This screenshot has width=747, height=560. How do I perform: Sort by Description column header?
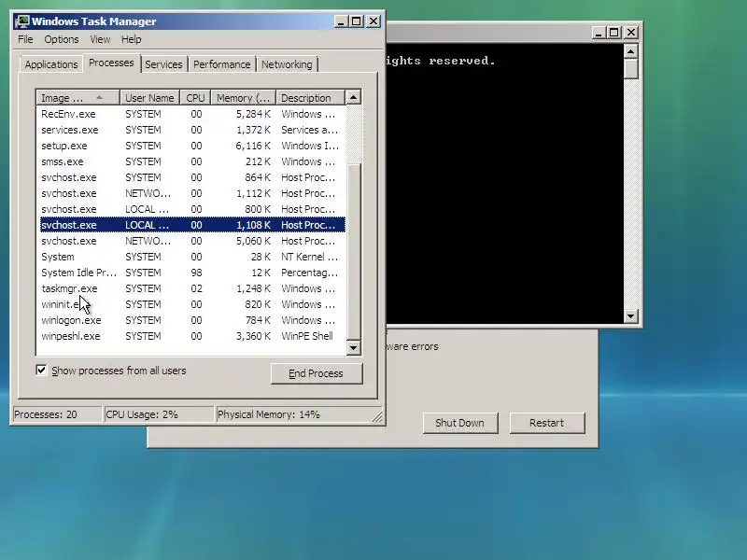(311, 98)
